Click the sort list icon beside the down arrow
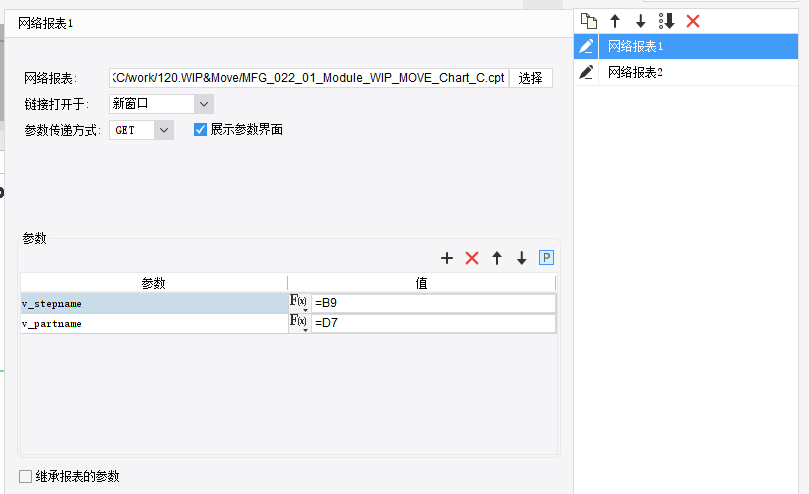809x494 pixels. click(667, 21)
